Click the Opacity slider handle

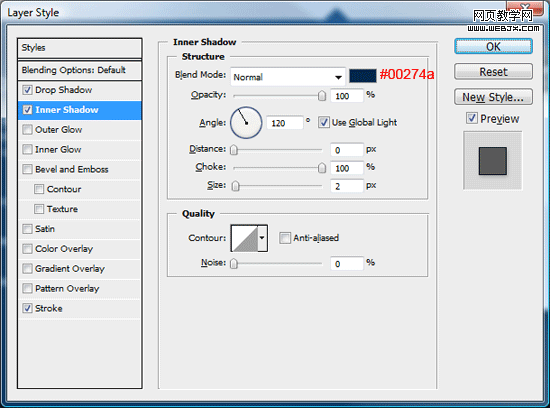(322, 96)
